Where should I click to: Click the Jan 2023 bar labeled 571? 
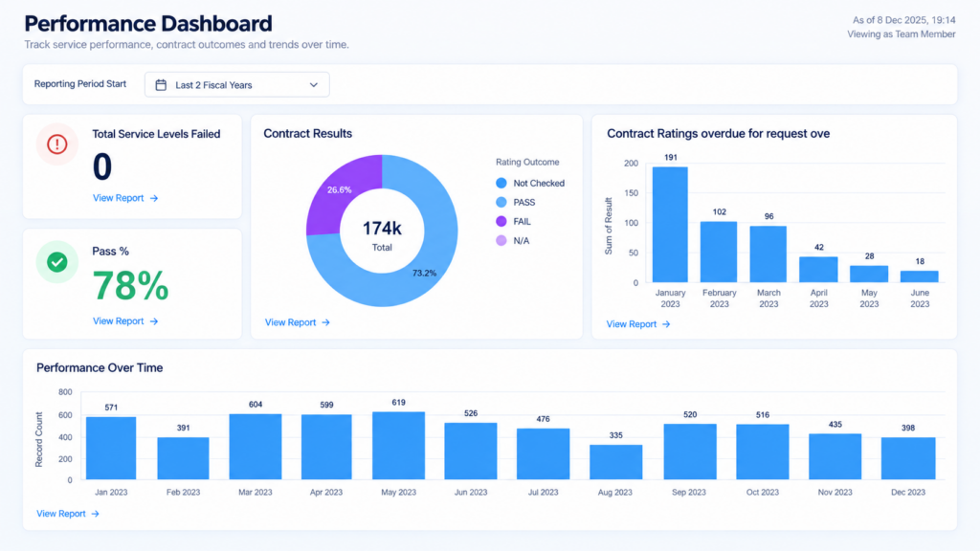coord(111,448)
